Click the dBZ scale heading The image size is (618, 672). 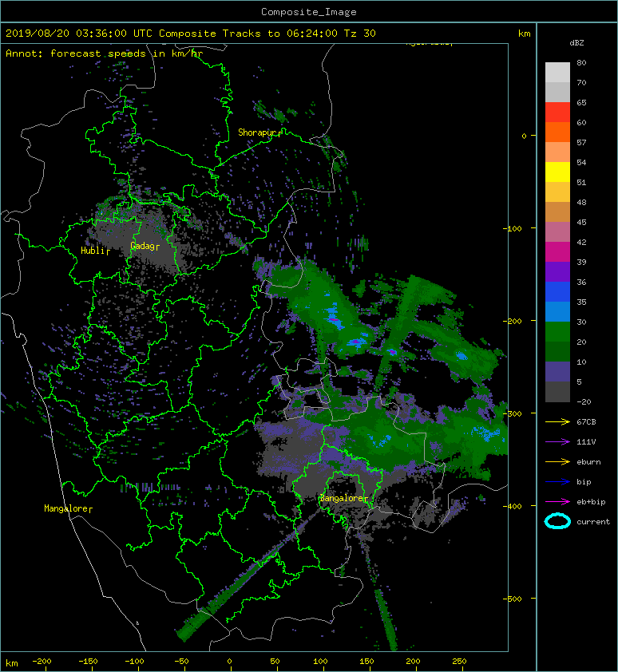click(576, 43)
